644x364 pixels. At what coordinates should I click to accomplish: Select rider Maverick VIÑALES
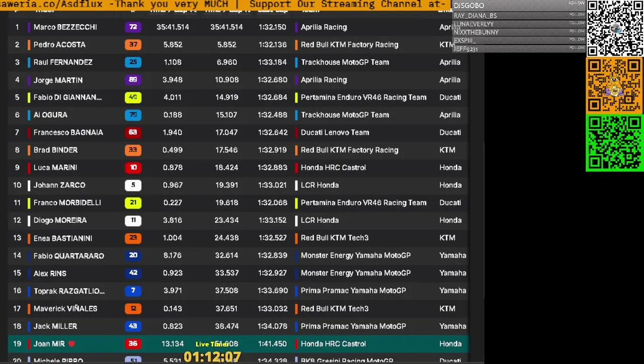66,308
